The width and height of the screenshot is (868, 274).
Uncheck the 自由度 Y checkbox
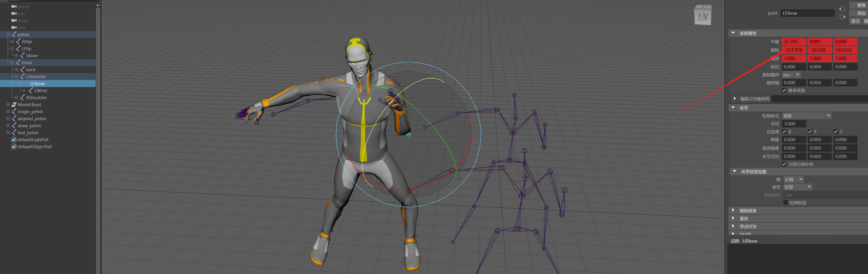[810, 131]
